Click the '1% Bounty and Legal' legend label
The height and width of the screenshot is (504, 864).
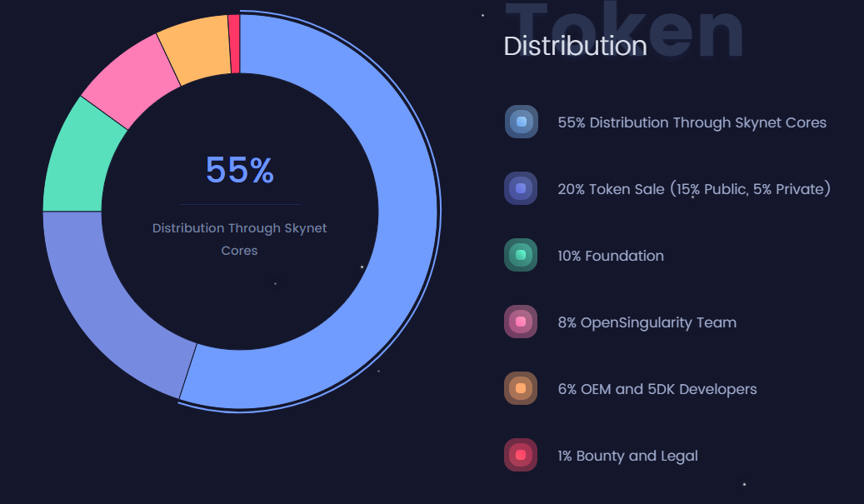[627, 456]
